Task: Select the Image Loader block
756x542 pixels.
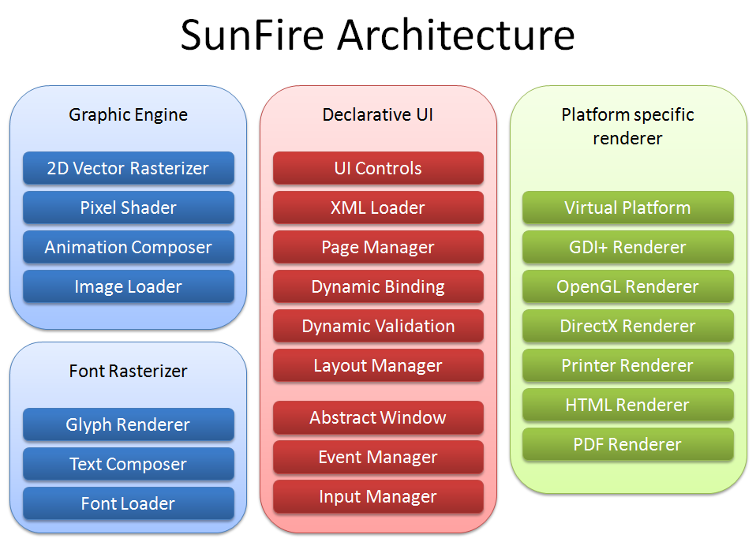Action: (129, 286)
